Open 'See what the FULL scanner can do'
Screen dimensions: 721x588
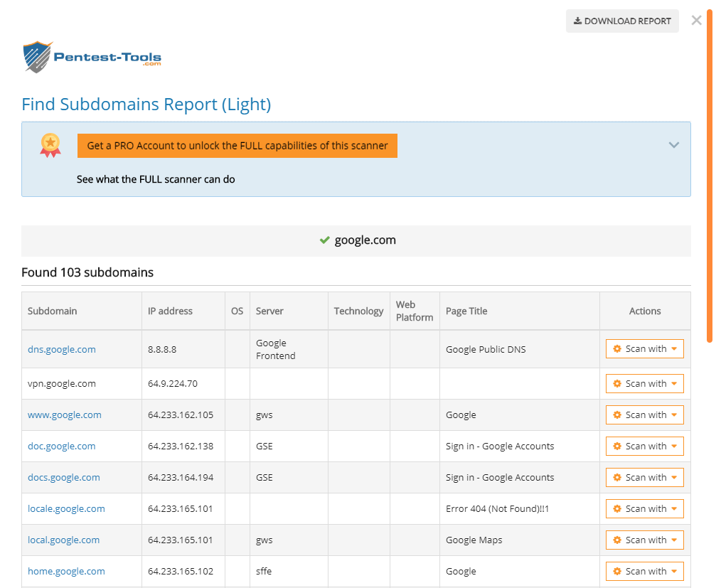pos(156,179)
